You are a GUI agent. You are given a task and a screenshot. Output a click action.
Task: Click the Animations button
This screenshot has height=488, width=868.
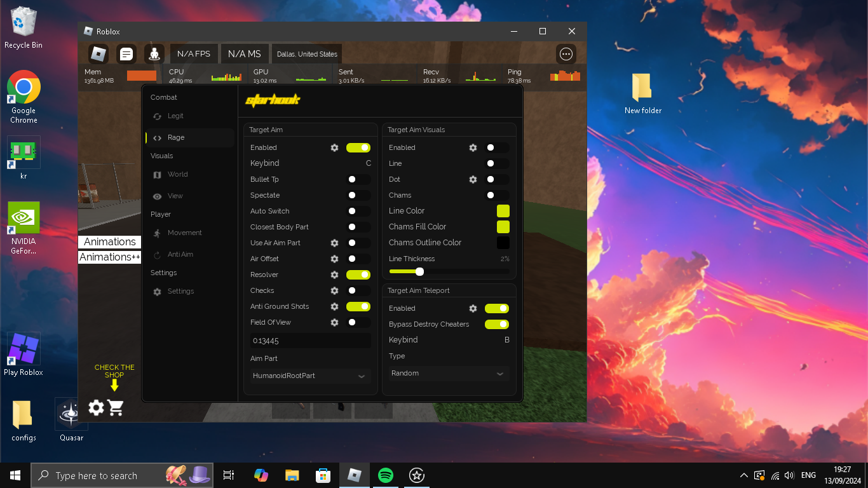click(110, 241)
